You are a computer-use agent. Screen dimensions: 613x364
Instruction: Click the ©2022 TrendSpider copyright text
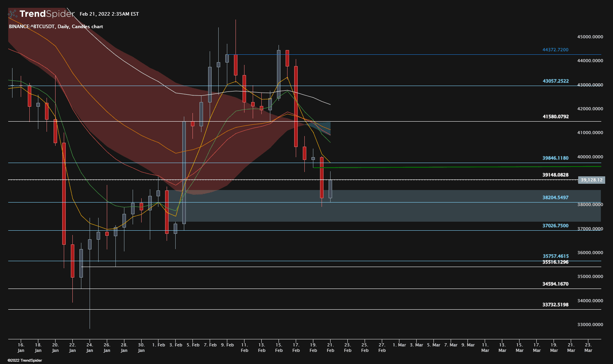[25, 360]
